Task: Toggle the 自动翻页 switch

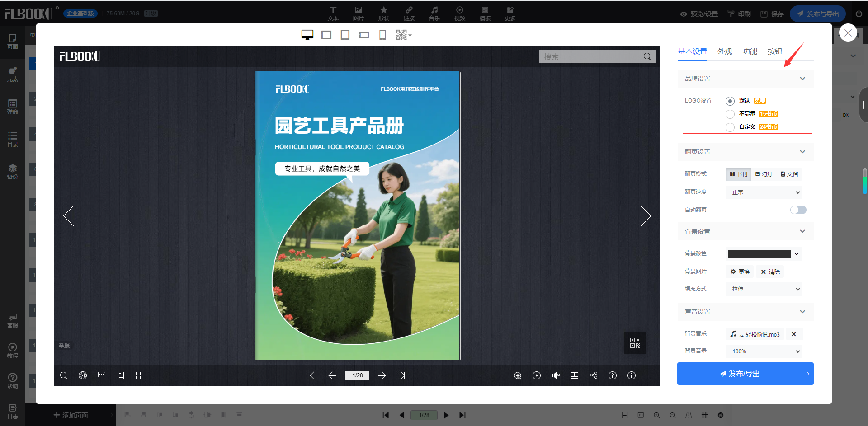Action: [x=798, y=210]
